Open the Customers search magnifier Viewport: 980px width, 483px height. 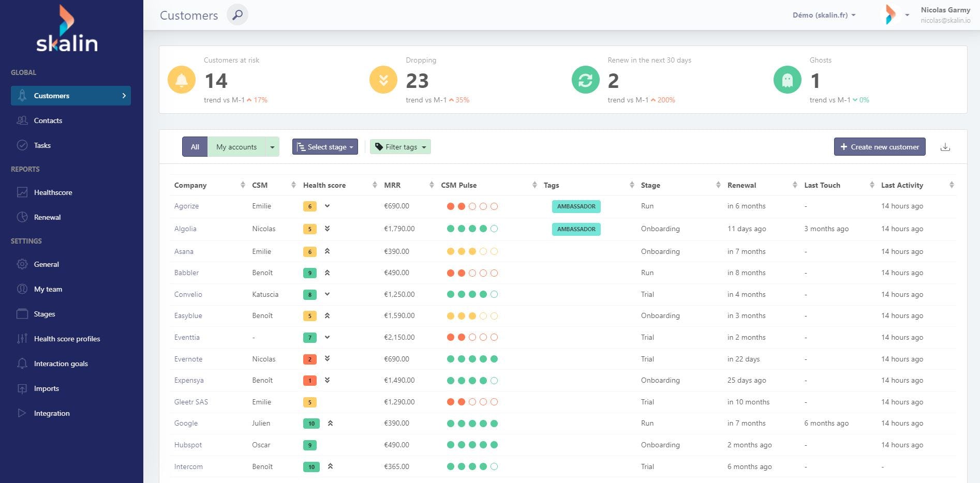point(237,15)
